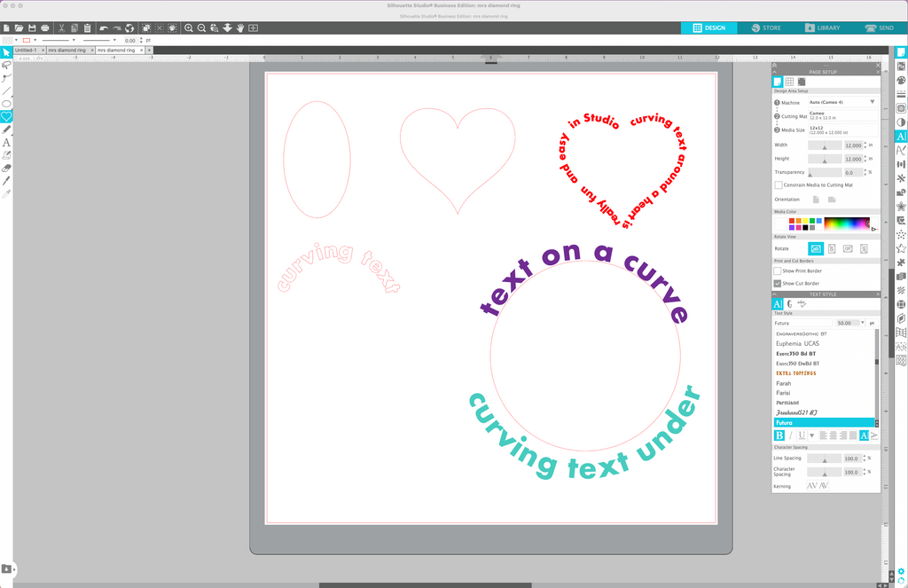Collapse the Page Setup panel
Screen dimensions: 908x588
[x=774, y=72]
